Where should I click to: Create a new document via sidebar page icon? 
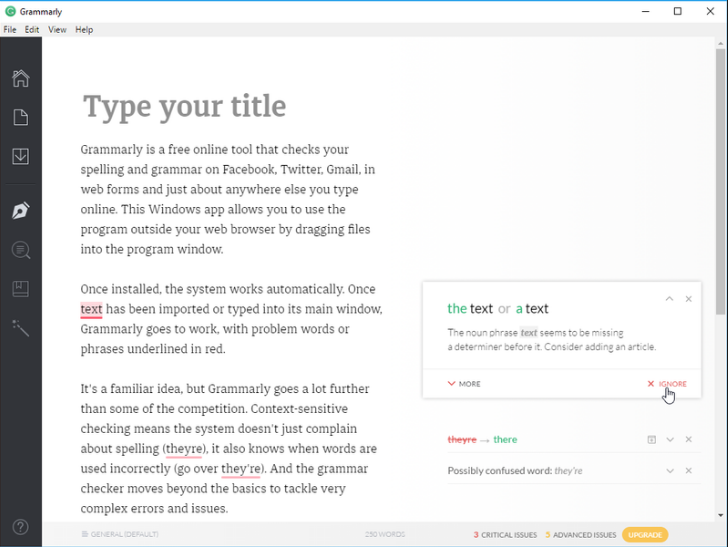20,117
